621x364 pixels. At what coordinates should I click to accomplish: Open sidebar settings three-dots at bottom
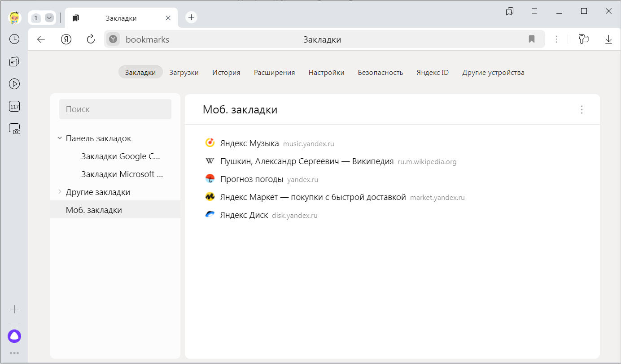[x=14, y=353]
